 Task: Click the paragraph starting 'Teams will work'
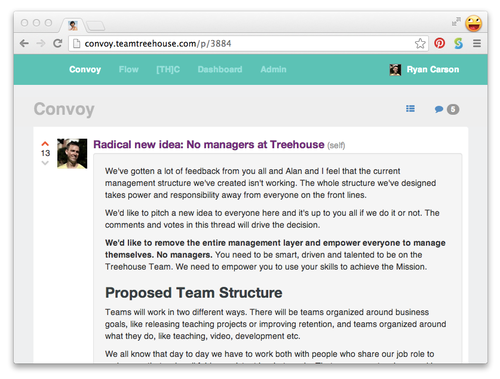pos(276,324)
